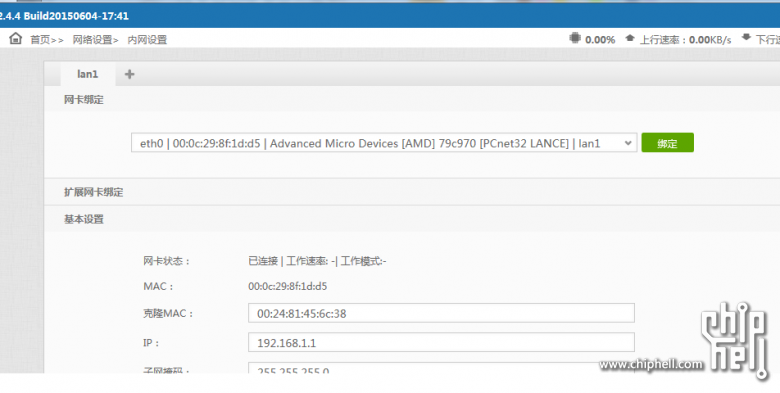
Task: Click the IP address input field
Action: 441,343
